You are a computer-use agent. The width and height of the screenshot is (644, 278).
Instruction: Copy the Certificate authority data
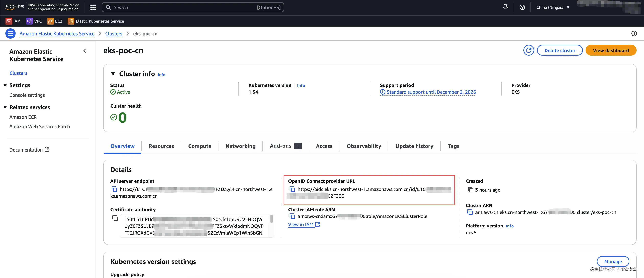pyautogui.click(x=115, y=218)
